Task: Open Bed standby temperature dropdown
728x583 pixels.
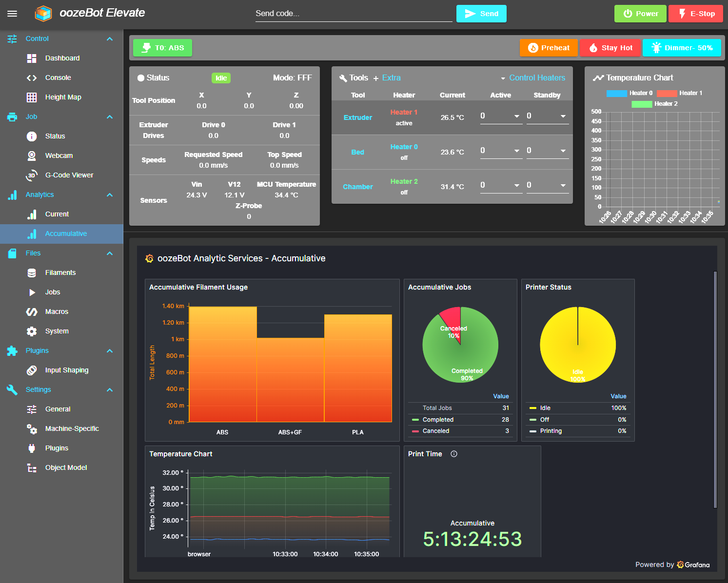Action: pyautogui.click(x=548, y=151)
